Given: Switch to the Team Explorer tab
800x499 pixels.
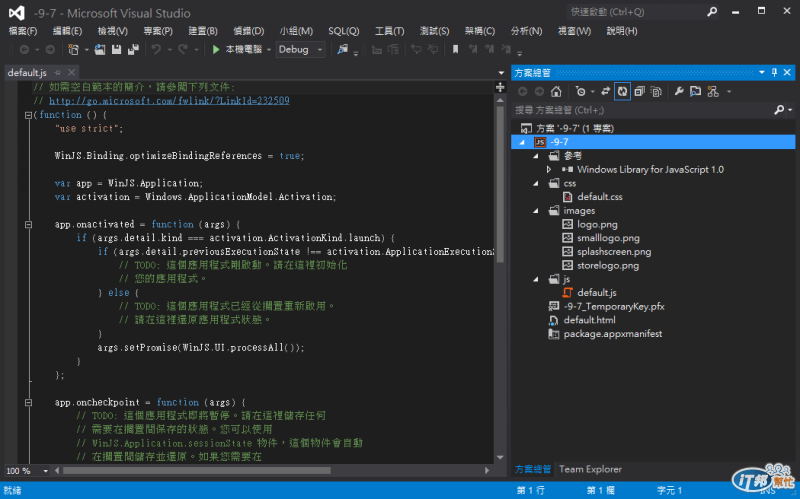Looking at the screenshot, I should tap(590, 469).
